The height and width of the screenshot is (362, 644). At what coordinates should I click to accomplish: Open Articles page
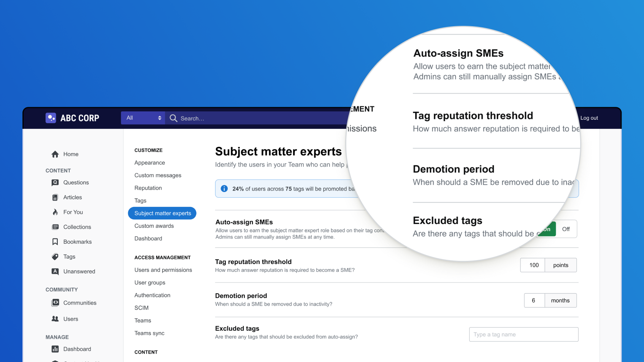click(x=73, y=197)
